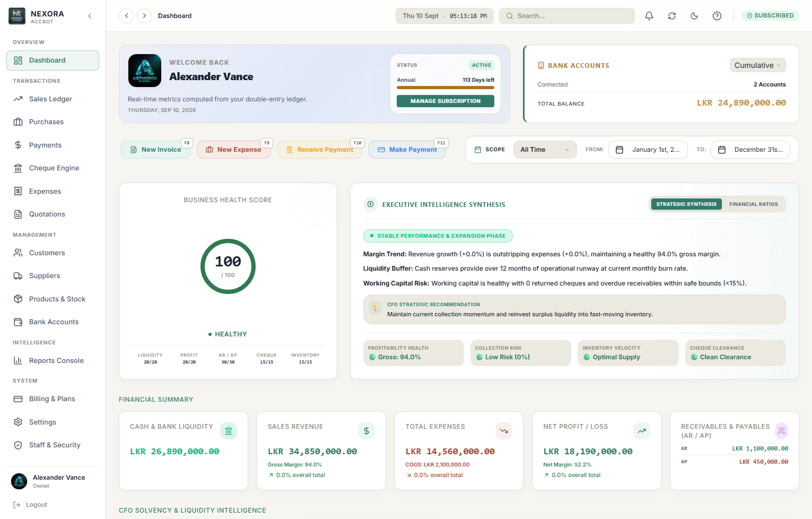The width and height of the screenshot is (812, 519).
Task: Click the users icon in Receivables & Payables card
Action: click(782, 431)
